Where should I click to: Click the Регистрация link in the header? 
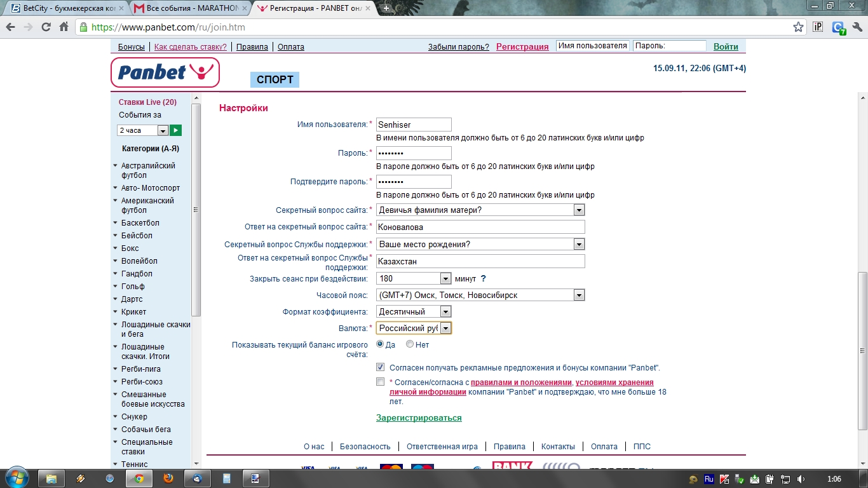(x=522, y=47)
